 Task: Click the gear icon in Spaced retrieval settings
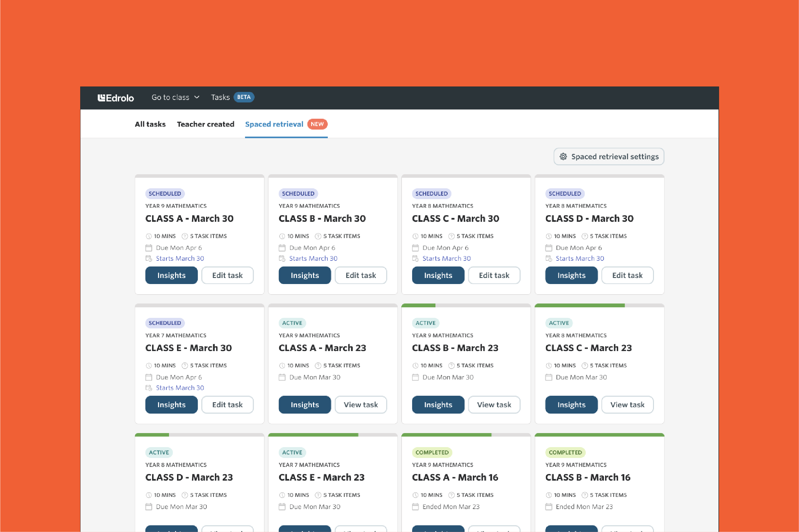(563, 156)
